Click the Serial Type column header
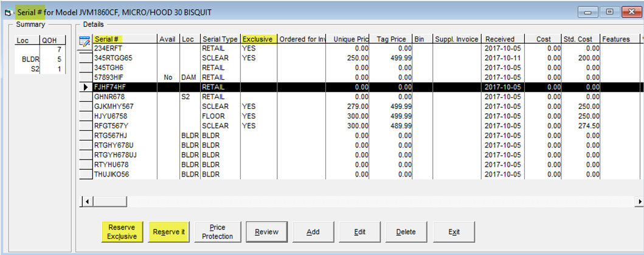644x255 pixels. 220,39
